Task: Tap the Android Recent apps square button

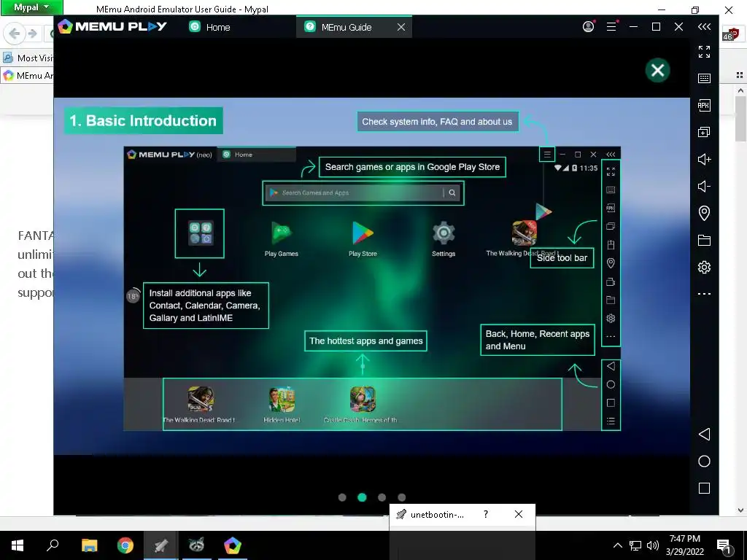Action: 704,488
